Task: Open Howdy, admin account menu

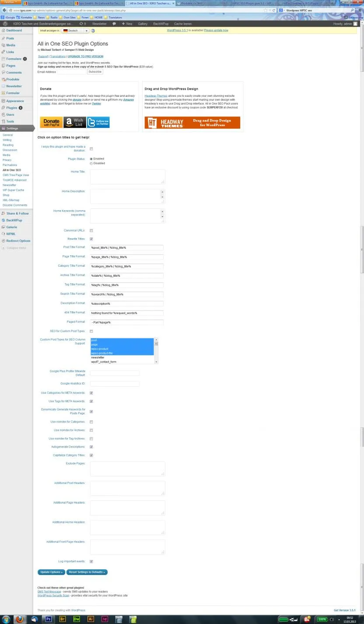Action: (346, 24)
